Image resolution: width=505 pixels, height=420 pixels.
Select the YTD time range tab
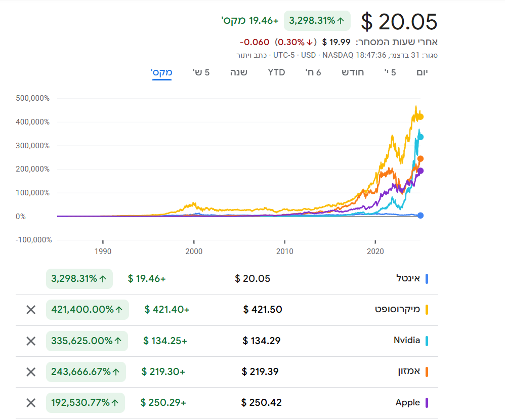pyautogui.click(x=276, y=72)
